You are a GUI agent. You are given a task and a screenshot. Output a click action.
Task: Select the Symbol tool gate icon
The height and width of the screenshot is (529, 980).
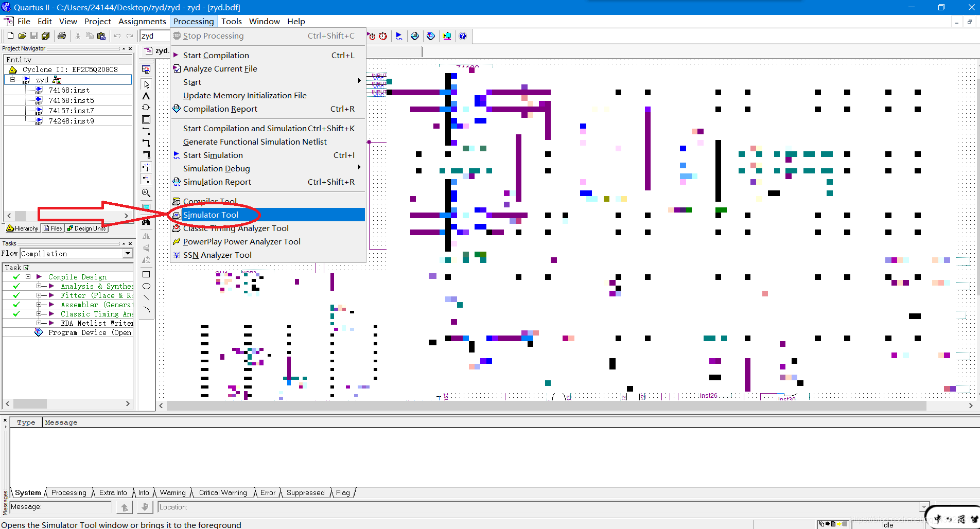147,108
